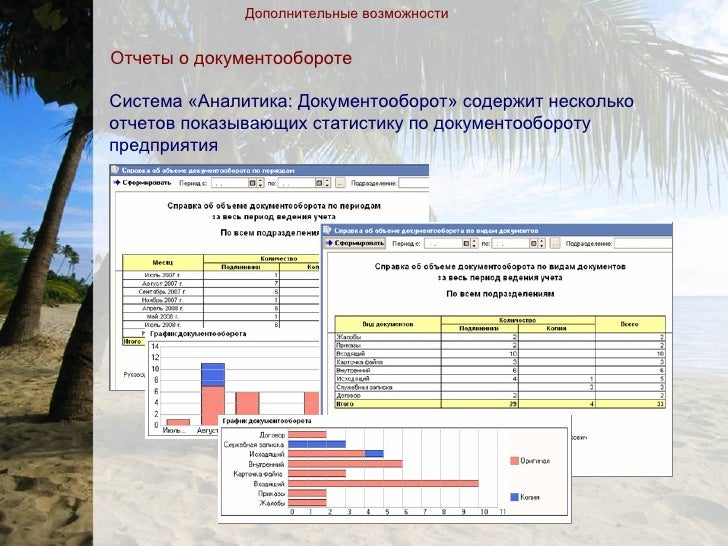The width and height of the screenshot is (728, 546).
Task: Focus по date field in по видам документов window
Action: (511, 243)
